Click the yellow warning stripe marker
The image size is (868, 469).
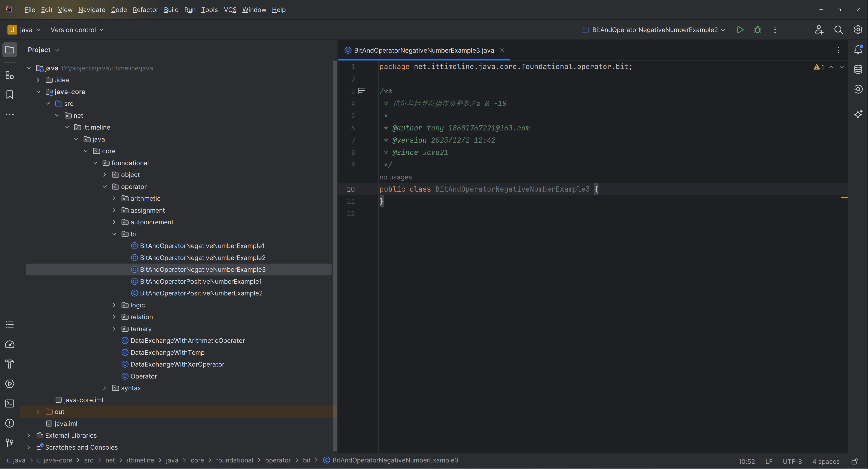845,197
